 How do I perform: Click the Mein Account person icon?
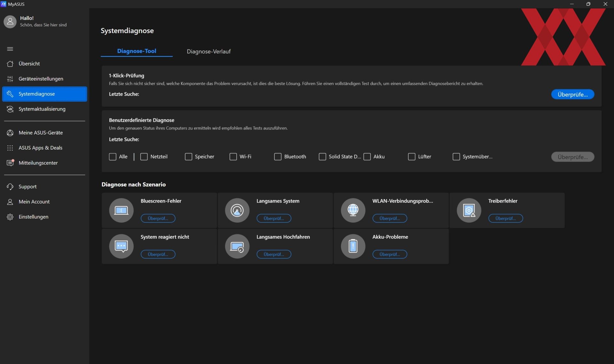coord(10,202)
